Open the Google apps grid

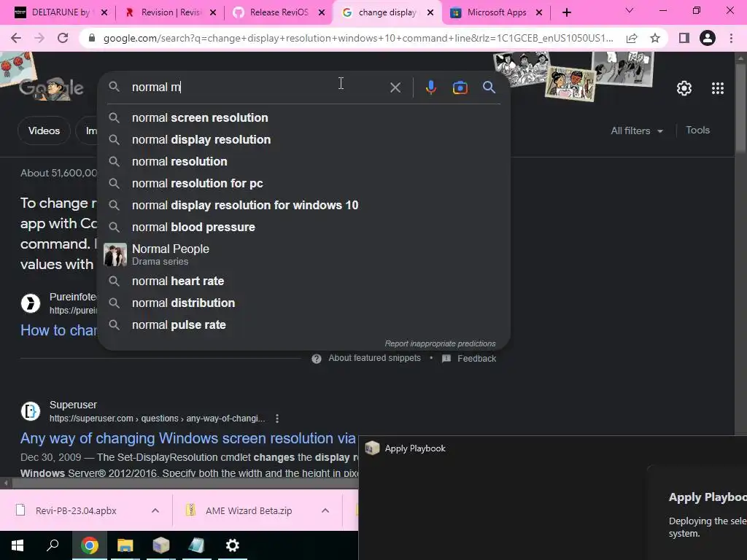[718, 88]
